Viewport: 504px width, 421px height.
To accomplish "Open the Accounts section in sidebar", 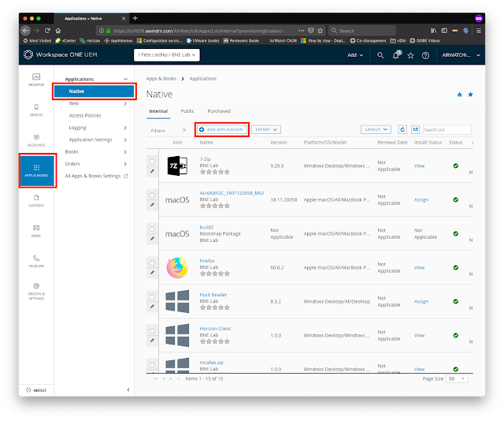I will 36,140.
